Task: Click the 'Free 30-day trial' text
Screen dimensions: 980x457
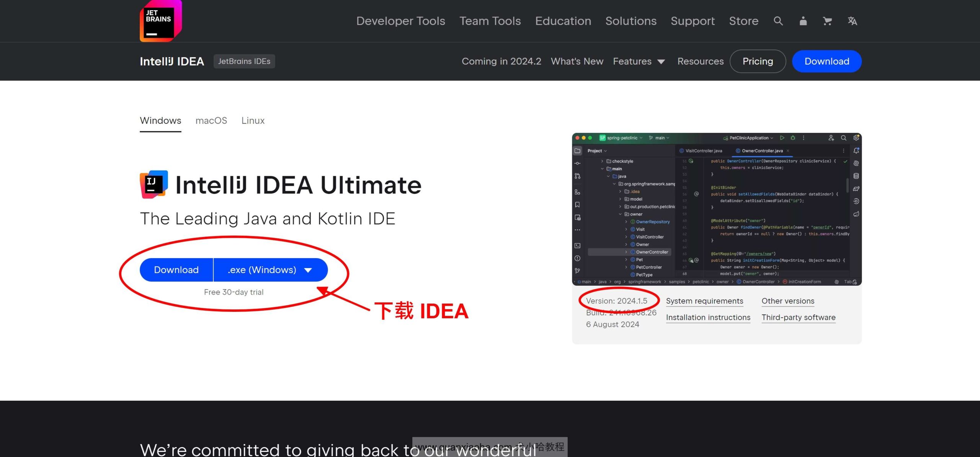Action: [234, 292]
